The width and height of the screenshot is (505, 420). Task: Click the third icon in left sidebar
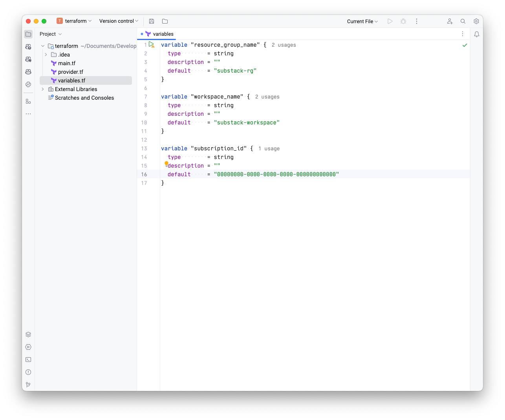28,59
